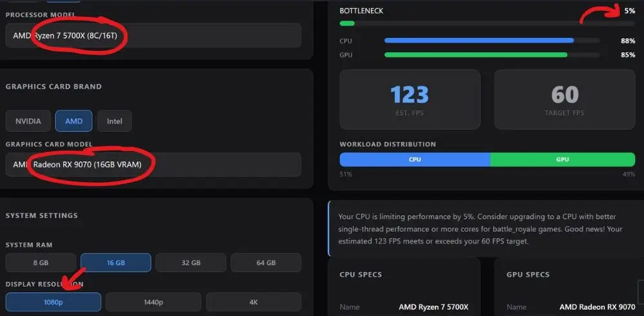
Task: Choose 32 GB system RAM
Action: point(191,263)
